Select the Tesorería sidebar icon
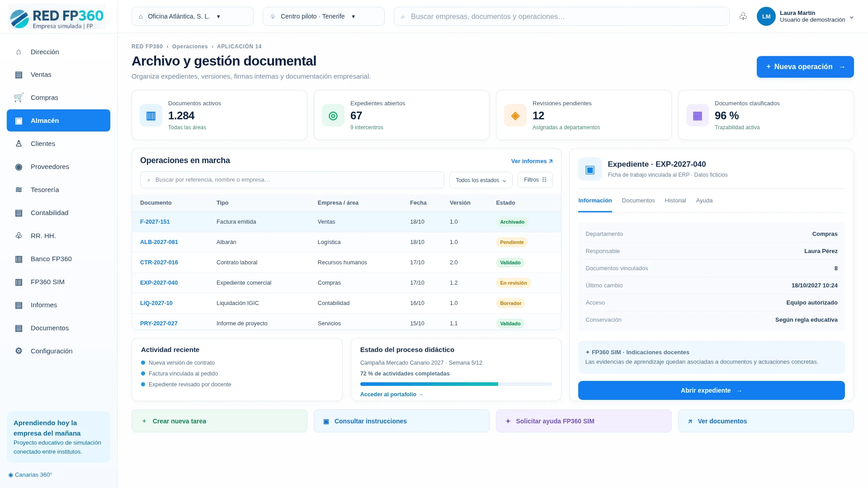868x488 pixels. tap(19, 190)
